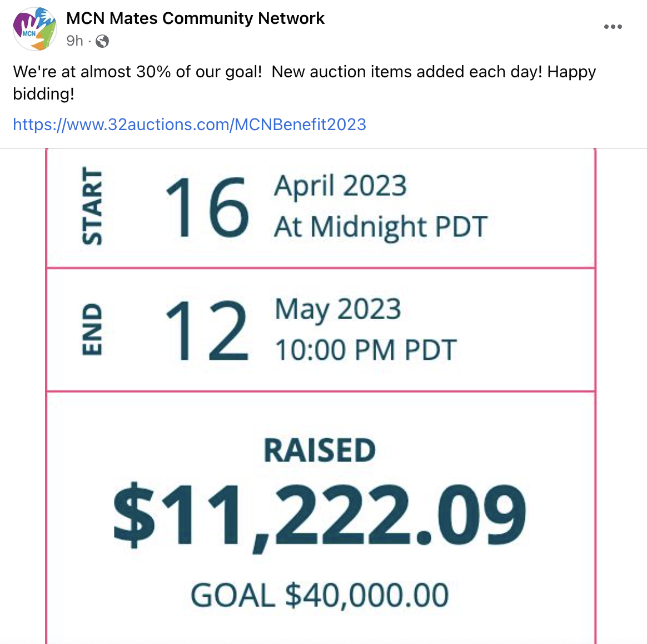This screenshot has width=647, height=644.
Task: Click the globe public audience icon
Action: (102, 41)
